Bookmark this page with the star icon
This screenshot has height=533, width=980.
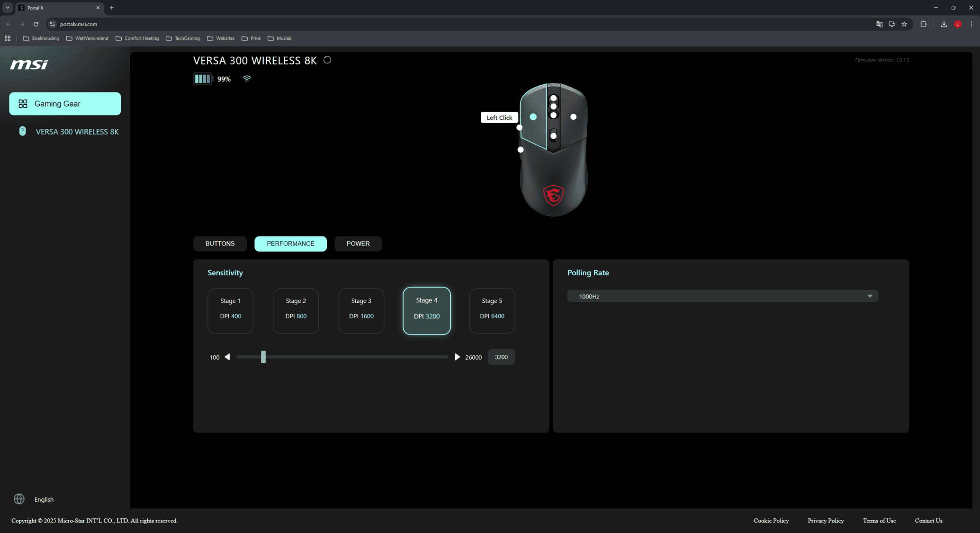click(904, 24)
